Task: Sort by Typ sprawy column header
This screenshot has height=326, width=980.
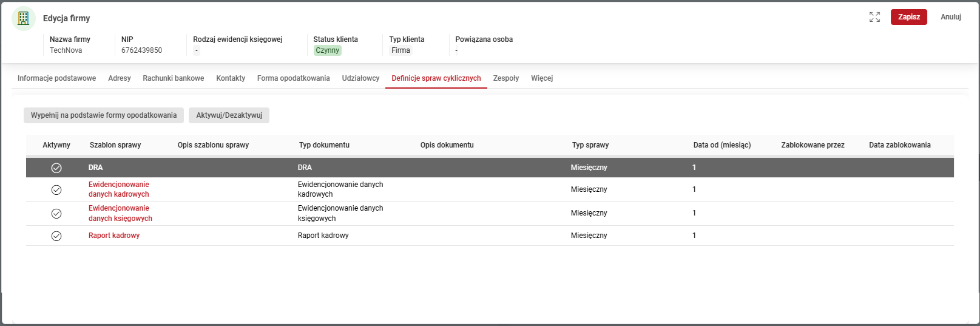Action: pyautogui.click(x=590, y=145)
